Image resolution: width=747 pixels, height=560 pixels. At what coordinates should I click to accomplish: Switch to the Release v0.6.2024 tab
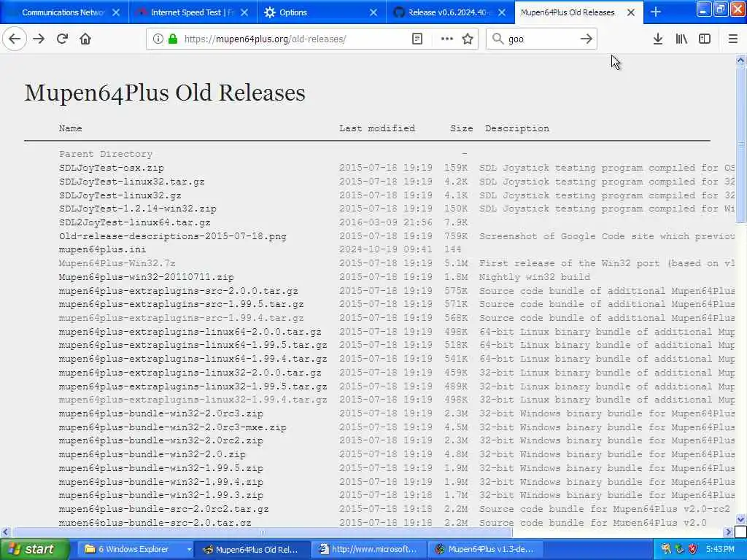451,12
